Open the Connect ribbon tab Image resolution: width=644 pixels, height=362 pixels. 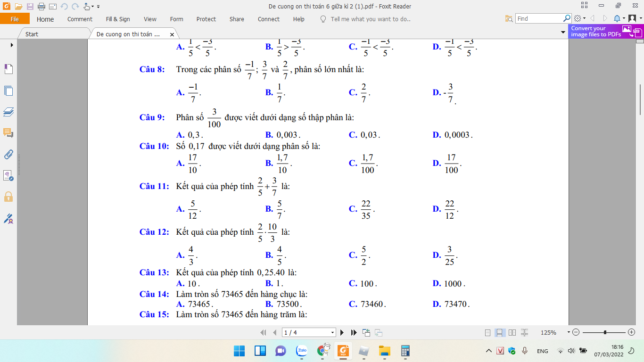coord(269,19)
